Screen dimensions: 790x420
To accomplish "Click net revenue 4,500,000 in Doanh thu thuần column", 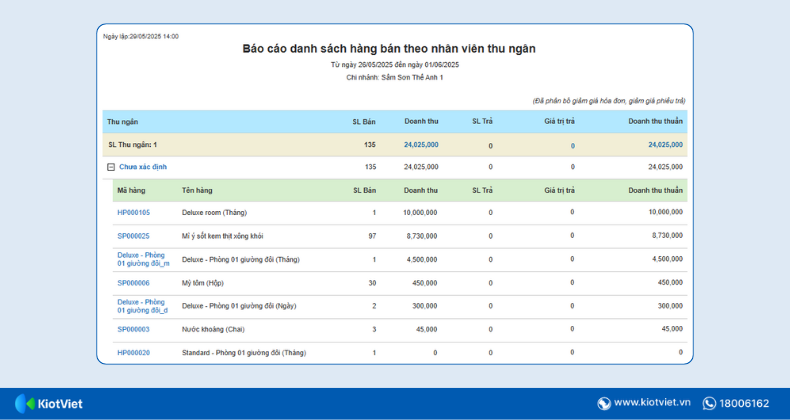I will pos(668,259).
